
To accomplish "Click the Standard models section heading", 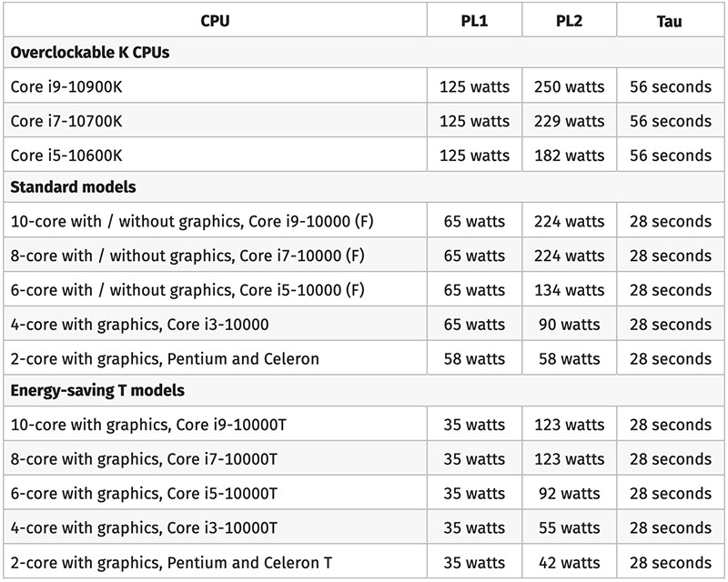I will coord(73,187).
